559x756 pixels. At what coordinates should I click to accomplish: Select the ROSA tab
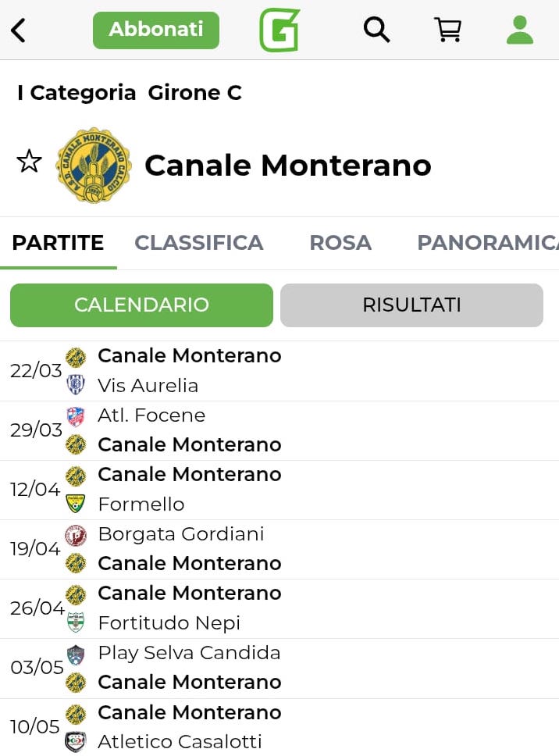(340, 243)
